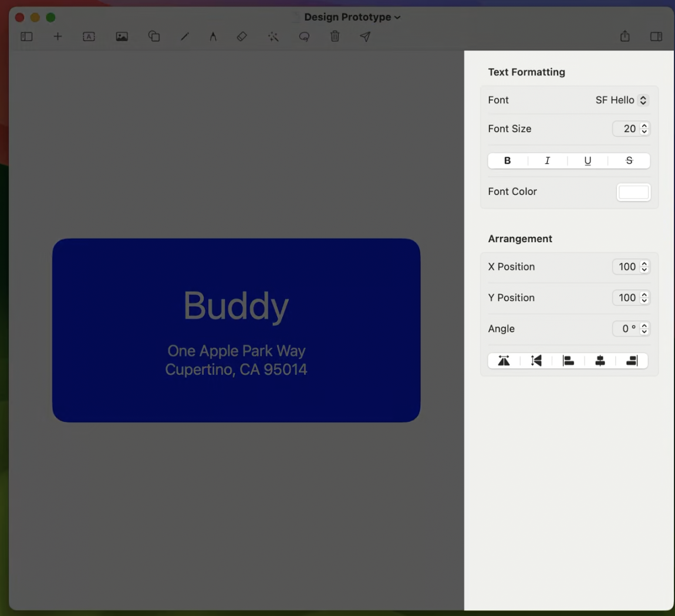The image size is (675, 616).
Task: Select the pen tool icon
Action: [213, 36]
